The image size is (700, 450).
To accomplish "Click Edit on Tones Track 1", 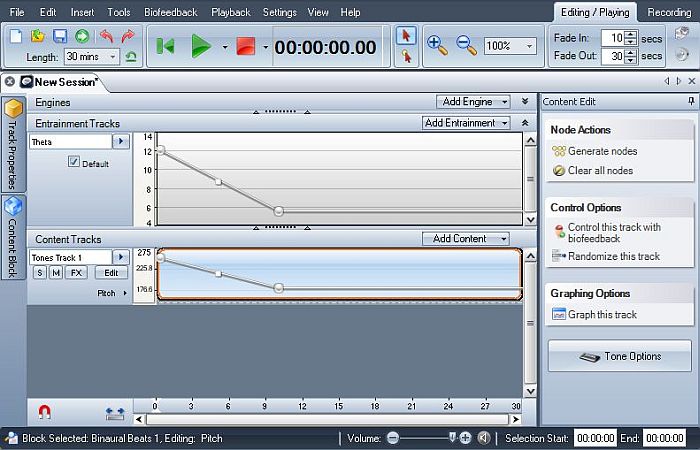I will point(111,272).
